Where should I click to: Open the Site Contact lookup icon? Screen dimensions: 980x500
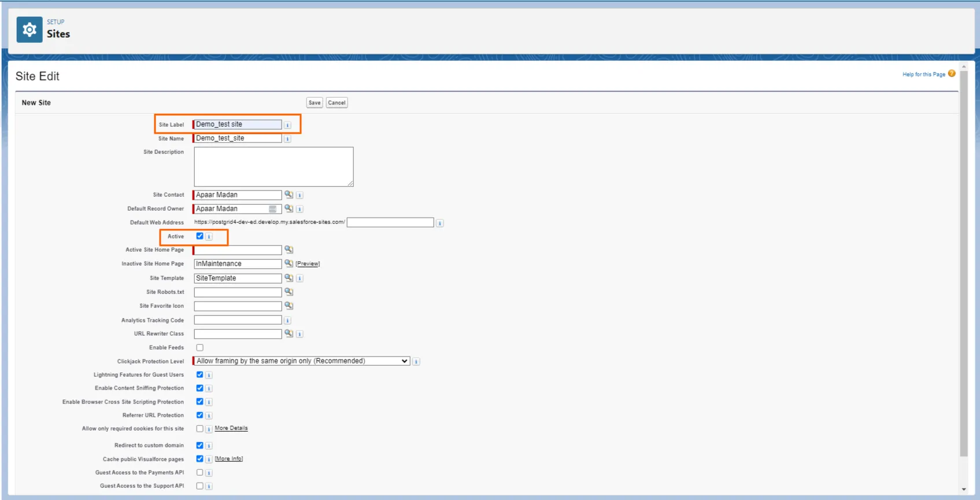click(x=289, y=195)
